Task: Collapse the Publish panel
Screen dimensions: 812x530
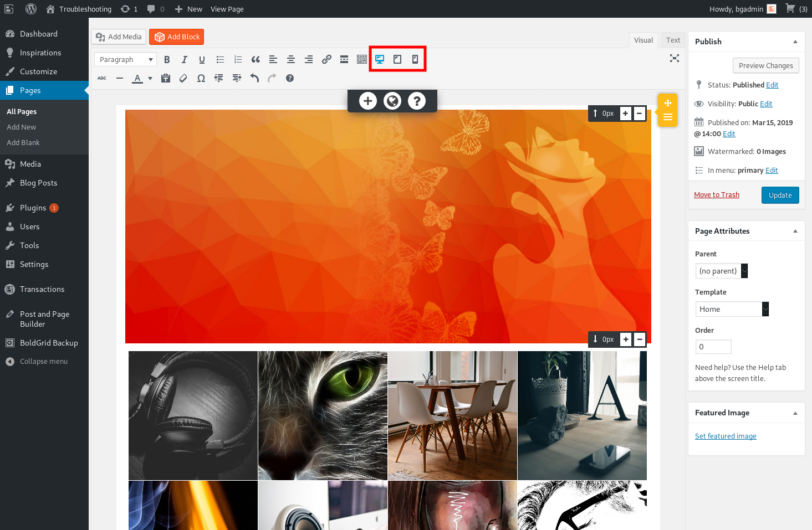Action: pyautogui.click(x=795, y=42)
